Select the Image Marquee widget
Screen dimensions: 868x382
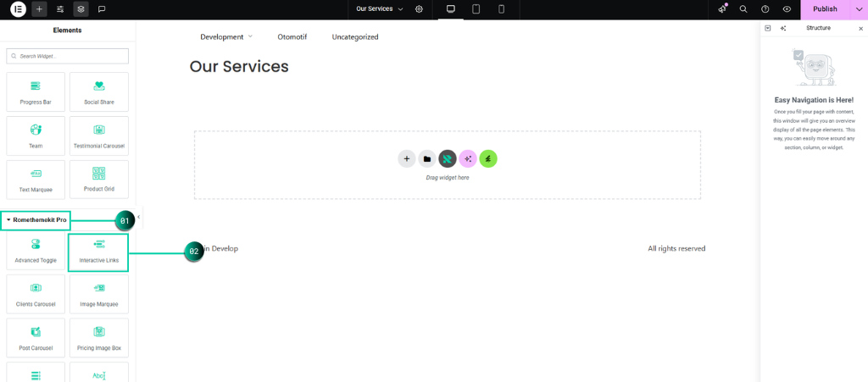(x=99, y=294)
